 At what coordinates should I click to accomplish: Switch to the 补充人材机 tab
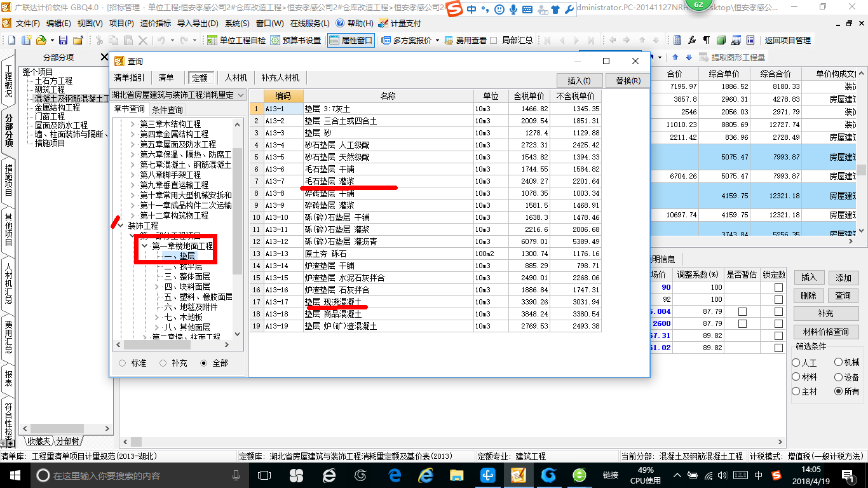280,78
